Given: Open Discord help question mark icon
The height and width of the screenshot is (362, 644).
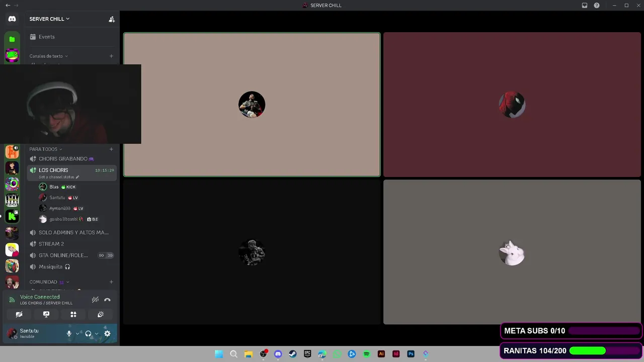Looking at the screenshot, I should pyautogui.click(x=597, y=6).
